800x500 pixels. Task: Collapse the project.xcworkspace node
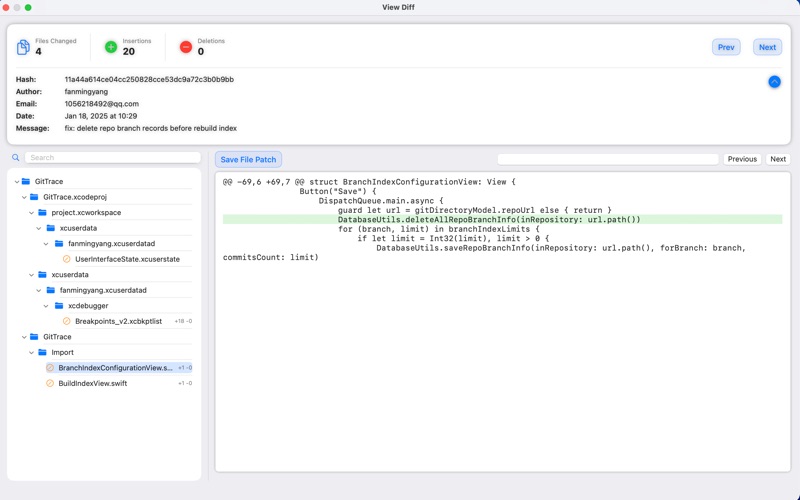pyautogui.click(x=32, y=213)
